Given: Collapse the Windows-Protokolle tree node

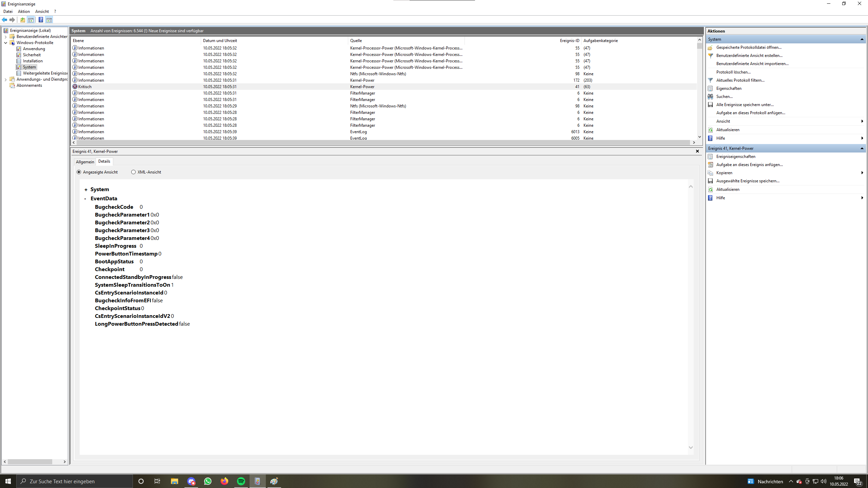Looking at the screenshot, I should click(6, 43).
